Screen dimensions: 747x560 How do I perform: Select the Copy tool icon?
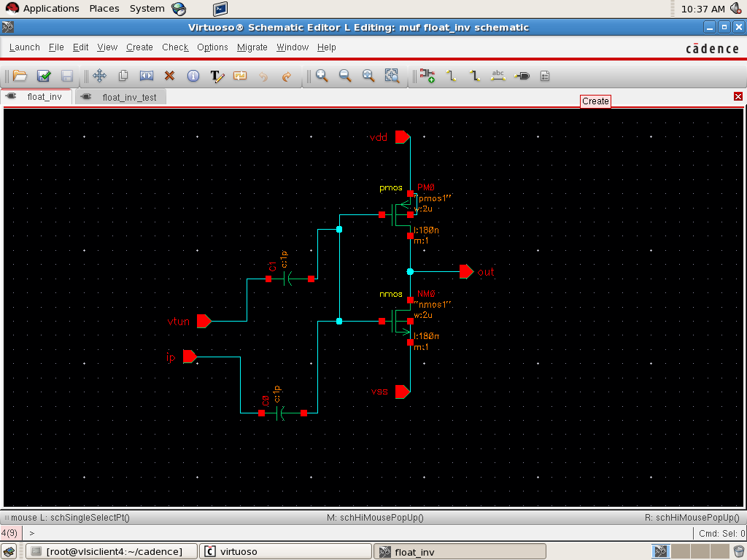[x=123, y=76]
